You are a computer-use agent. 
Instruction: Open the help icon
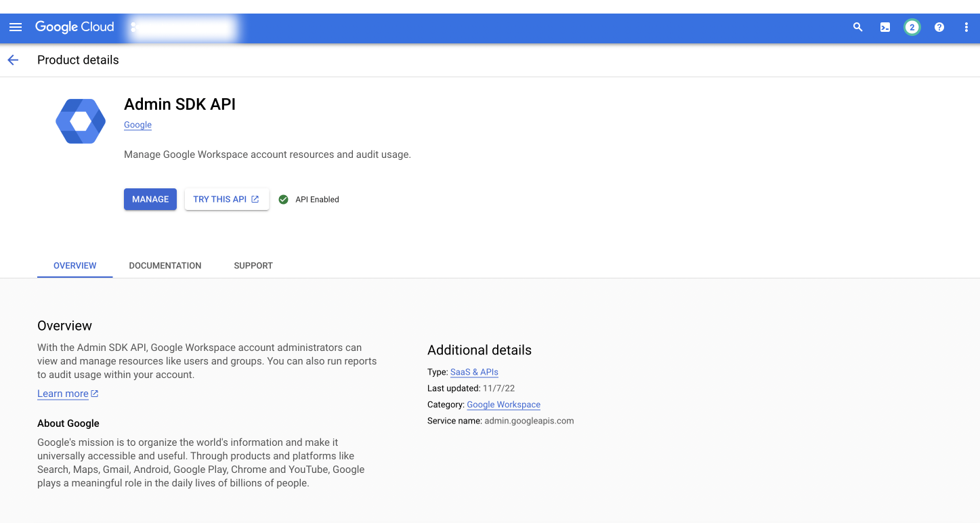coord(939,27)
